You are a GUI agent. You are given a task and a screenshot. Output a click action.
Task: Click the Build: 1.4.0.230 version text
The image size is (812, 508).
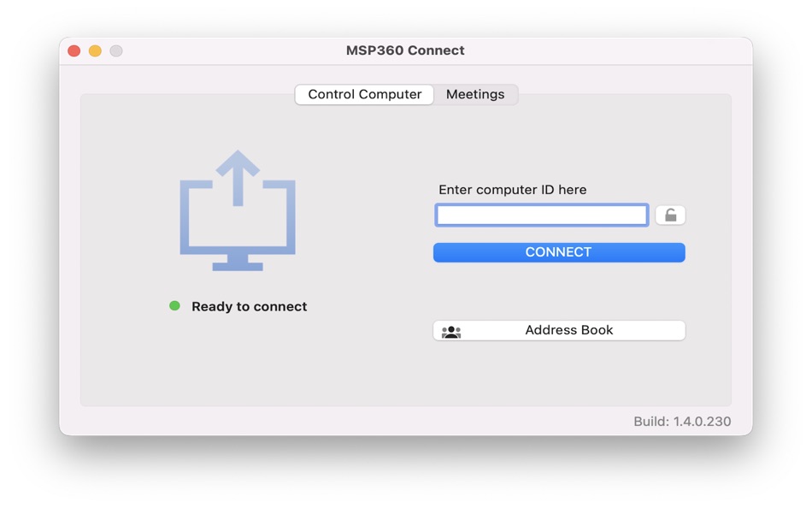(x=683, y=422)
